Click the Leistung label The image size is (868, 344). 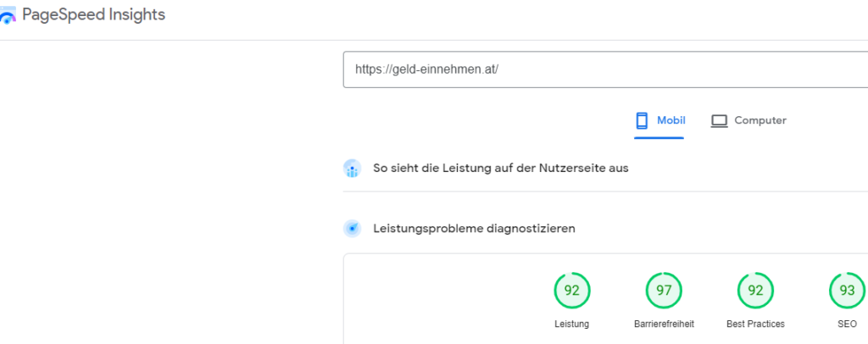point(572,325)
